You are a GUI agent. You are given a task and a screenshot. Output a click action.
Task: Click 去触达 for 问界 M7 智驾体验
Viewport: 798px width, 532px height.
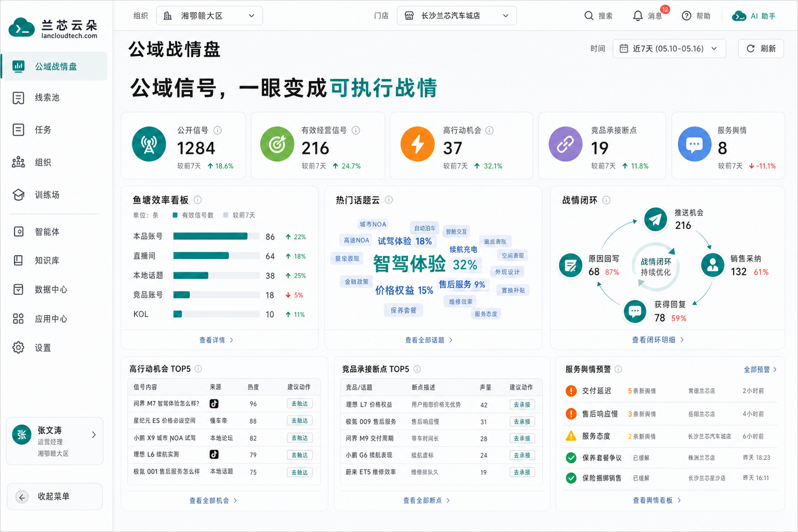(300, 404)
